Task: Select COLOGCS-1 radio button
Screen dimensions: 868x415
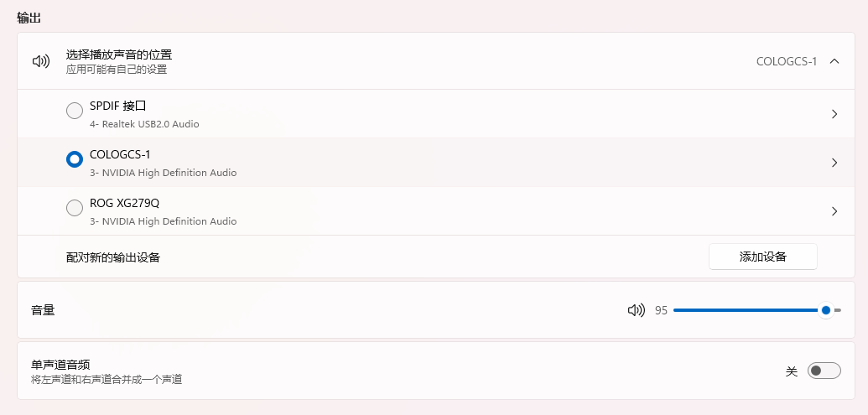Action: pos(75,159)
